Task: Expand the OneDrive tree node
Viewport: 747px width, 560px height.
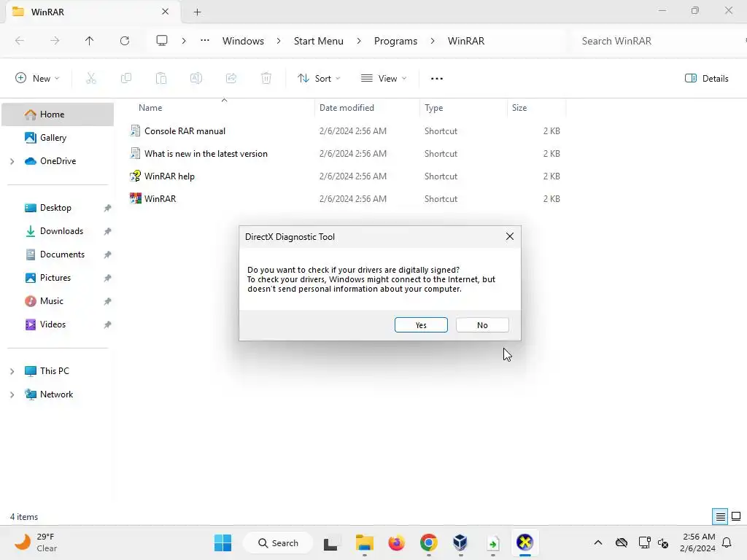Action: 12,161
